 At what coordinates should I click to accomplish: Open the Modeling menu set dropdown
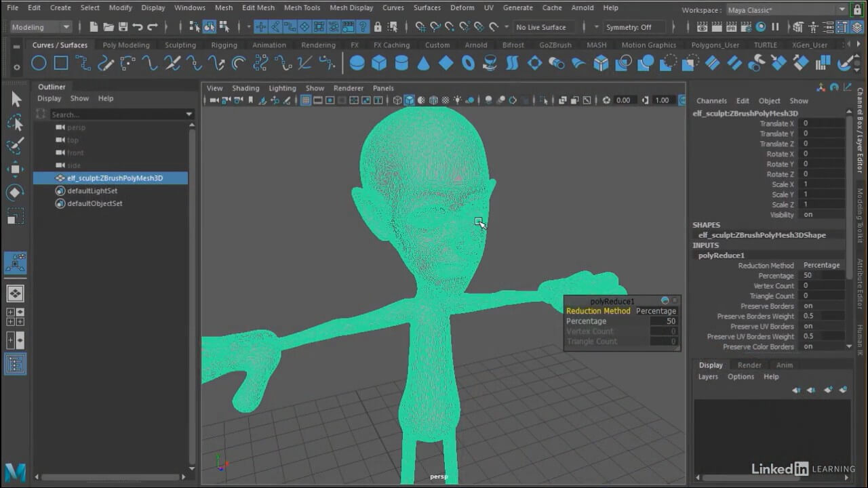pos(41,27)
